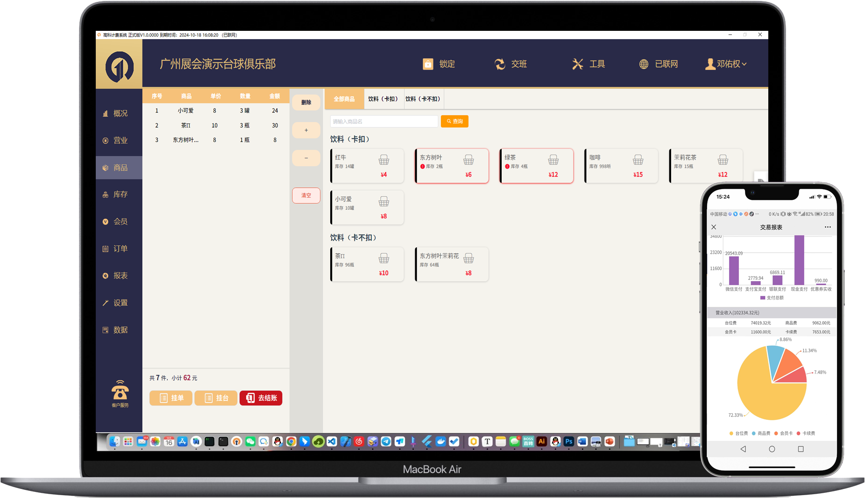Add 小可爱 to cart via basket icon
Image resolution: width=865 pixels, height=504 pixels.
[x=384, y=202]
